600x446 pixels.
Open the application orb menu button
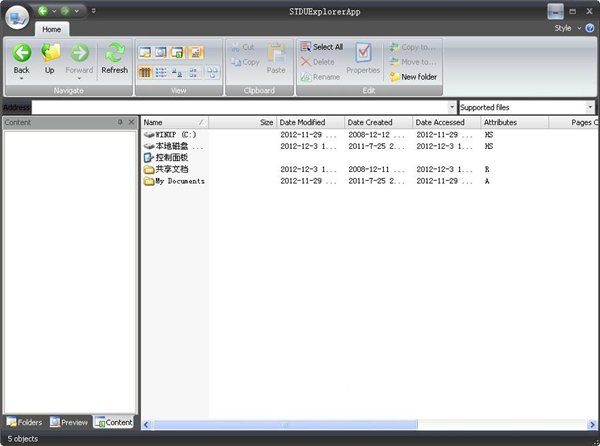click(17, 17)
